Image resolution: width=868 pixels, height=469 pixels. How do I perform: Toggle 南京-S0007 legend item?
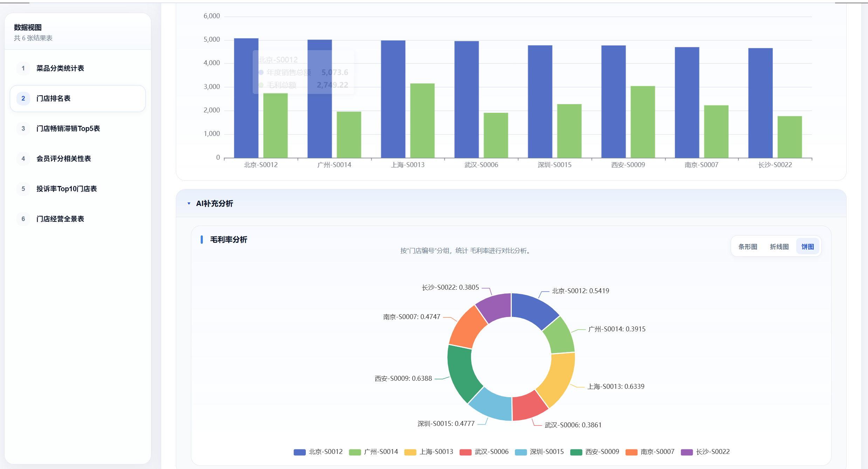click(650, 452)
